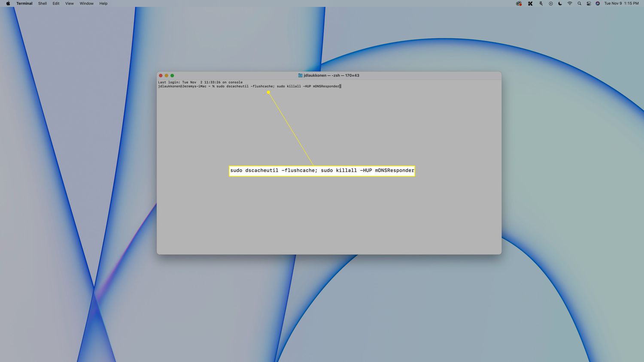Expand the Help menu

click(x=103, y=3)
